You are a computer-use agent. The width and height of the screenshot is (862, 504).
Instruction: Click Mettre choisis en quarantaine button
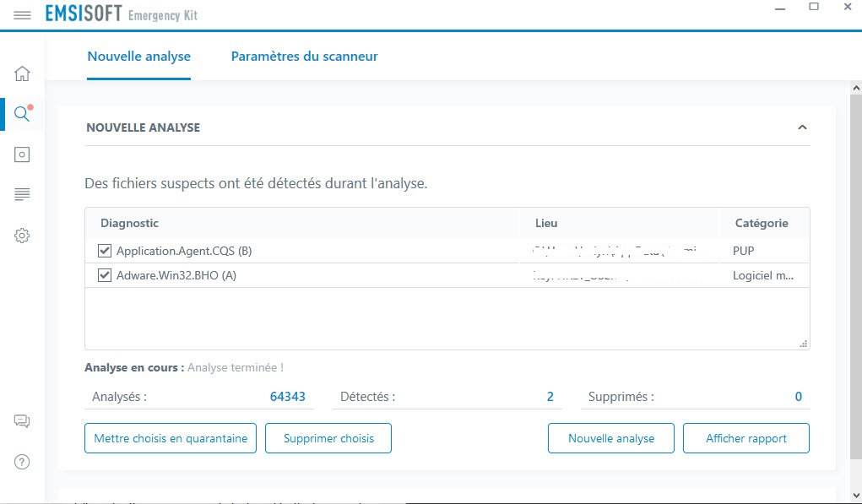point(171,438)
